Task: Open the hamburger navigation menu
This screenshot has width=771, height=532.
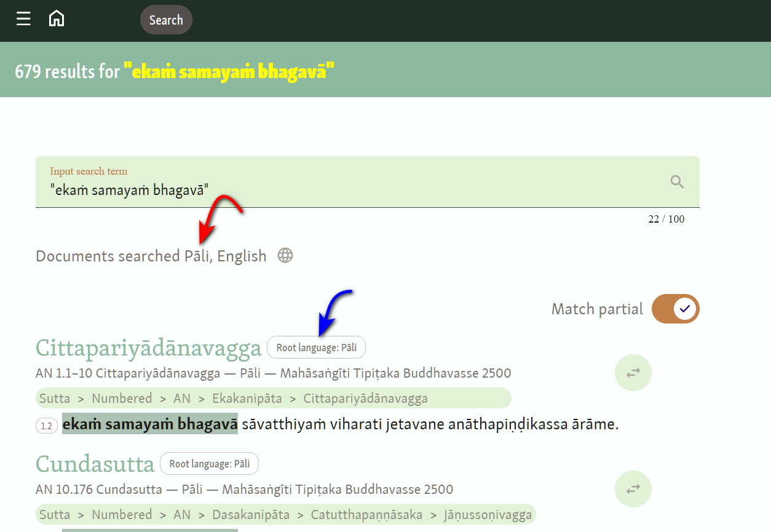Action: tap(23, 19)
